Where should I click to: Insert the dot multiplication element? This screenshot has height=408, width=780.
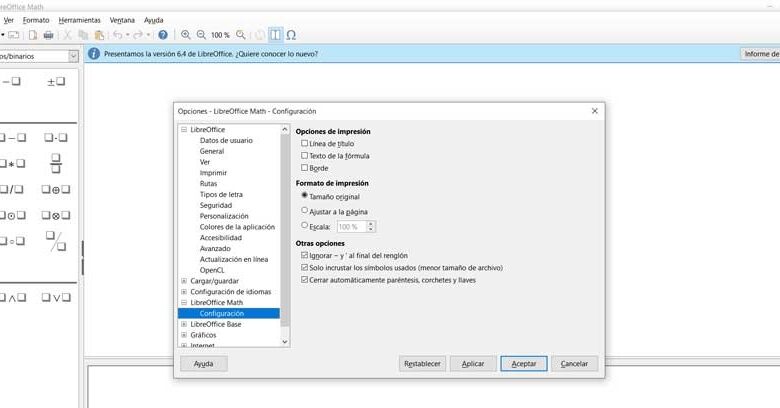(x=56, y=138)
